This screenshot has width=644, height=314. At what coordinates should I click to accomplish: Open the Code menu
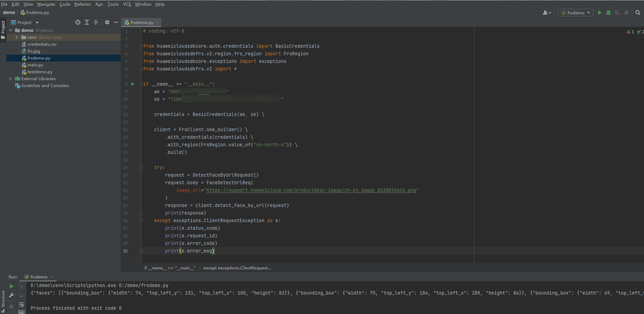[x=65, y=4]
